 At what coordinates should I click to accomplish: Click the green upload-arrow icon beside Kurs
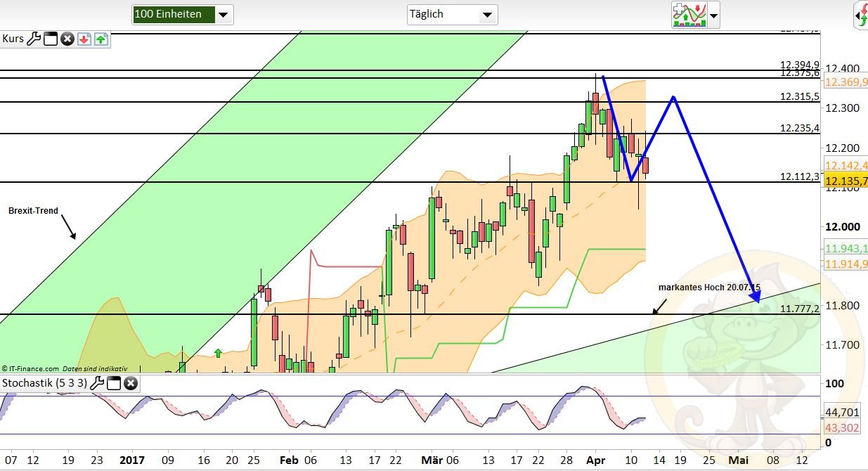click(101, 39)
